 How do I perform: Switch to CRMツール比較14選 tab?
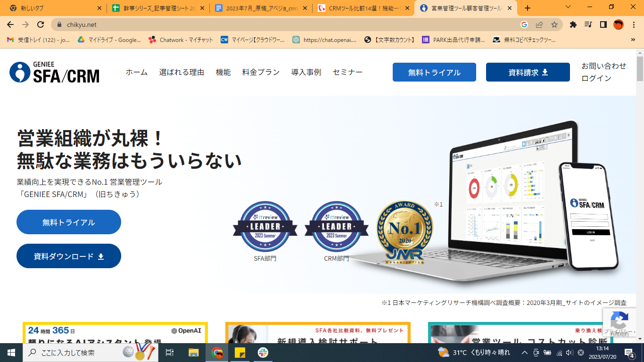[363, 8]
